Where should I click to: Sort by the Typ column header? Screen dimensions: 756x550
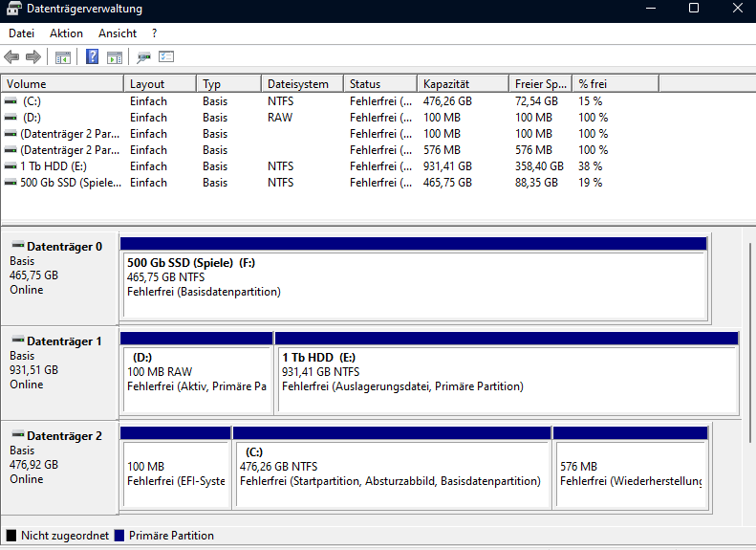coord(229,84)
